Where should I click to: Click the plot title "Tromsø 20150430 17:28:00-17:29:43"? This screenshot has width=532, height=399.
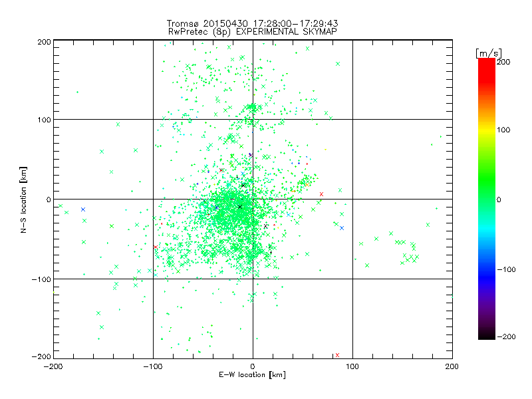pyautogui.click(x=252, y=23)
